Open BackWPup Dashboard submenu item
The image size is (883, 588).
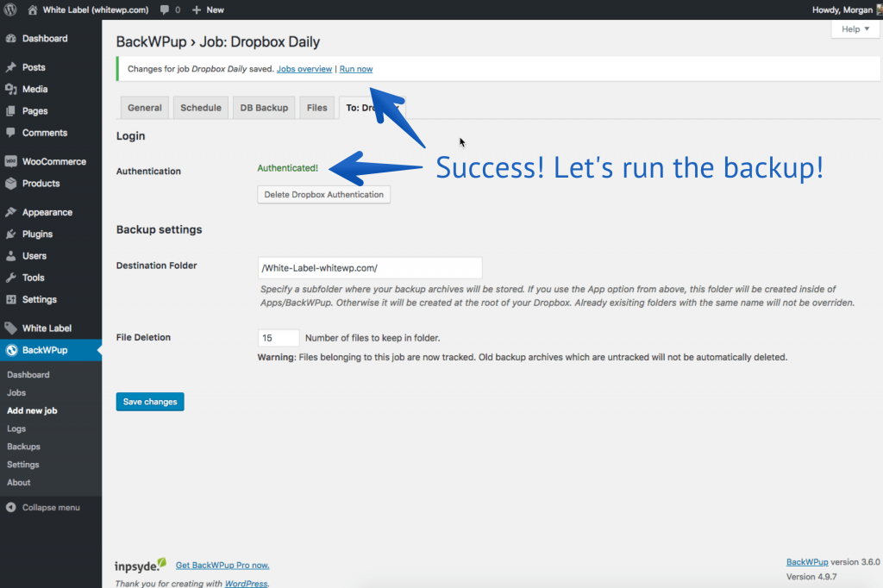(x=28, y=374)
